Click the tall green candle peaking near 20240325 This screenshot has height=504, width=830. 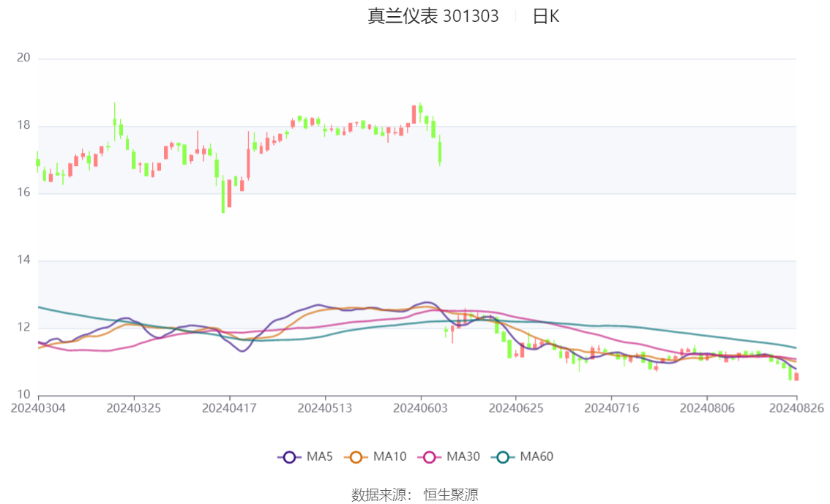[x=115, y=122]
